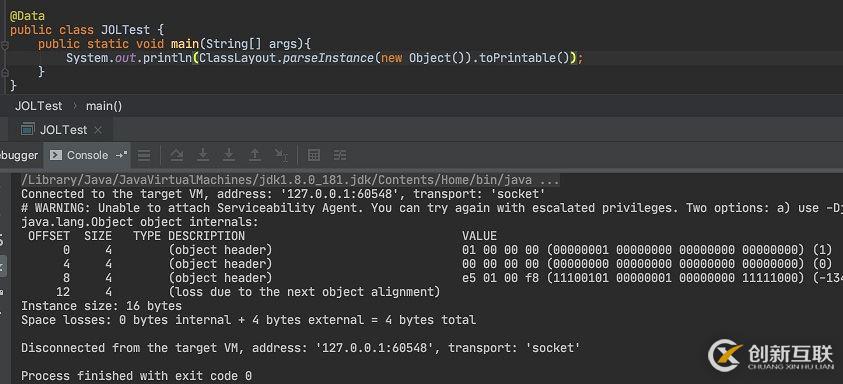This screenshot has height=384, width=843.
Task: Click the Run to Cursor icon
Action: point(281,155)
